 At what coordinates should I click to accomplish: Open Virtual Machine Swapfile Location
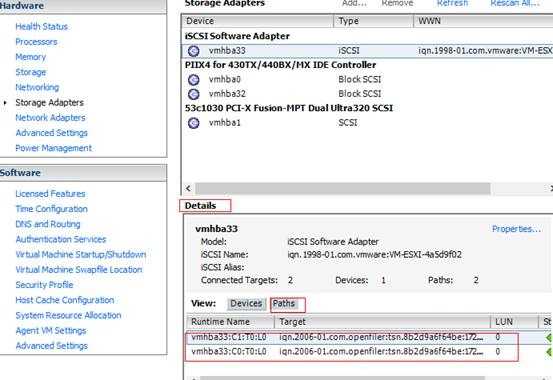pyautogui.click(x=79, y=270)
